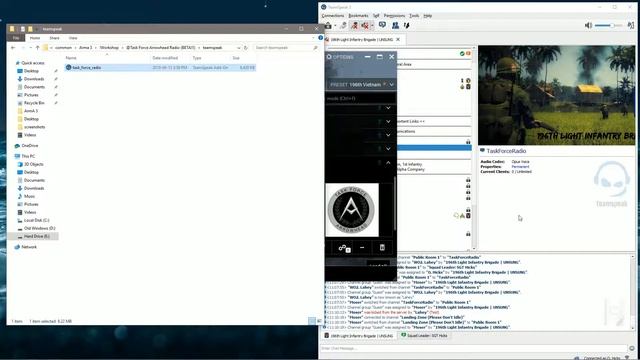Expand the second collapsed Options section chevron
The height and width of the screenshot is (360, 640).
pyautogui.click(x=388, y=121)
